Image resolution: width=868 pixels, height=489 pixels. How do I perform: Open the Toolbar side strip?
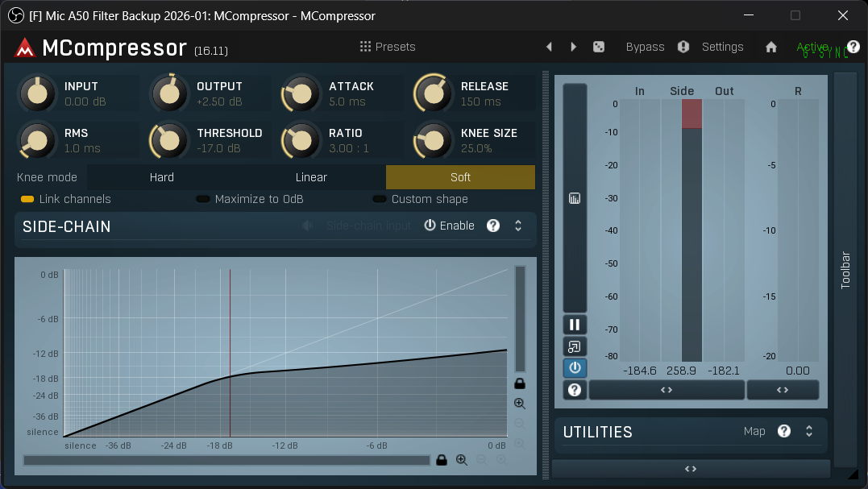pyautogui.click(x=845, y=269)
